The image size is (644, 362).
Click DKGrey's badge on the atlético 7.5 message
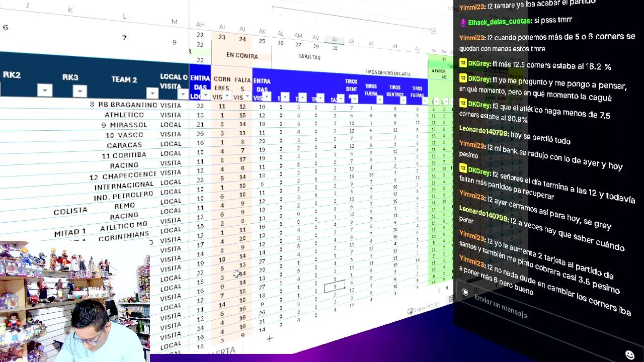tap(463, 104)
